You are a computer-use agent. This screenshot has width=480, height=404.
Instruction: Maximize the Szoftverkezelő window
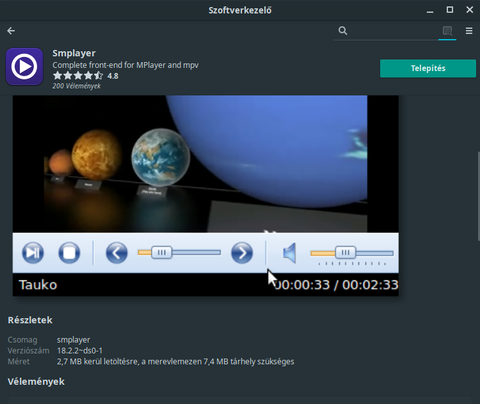[450, 10]
